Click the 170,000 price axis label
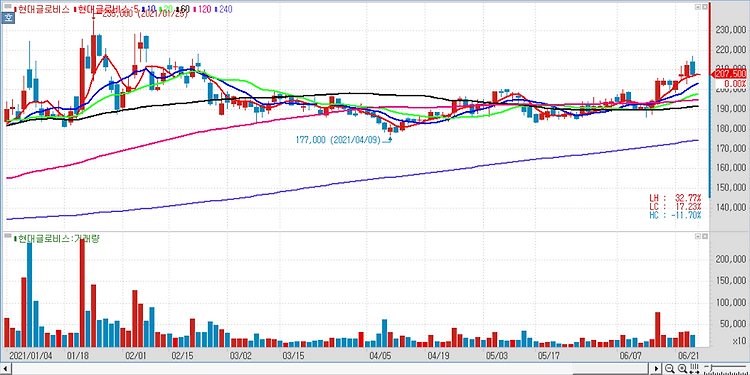The width and height of the screenshot is (750, 375). [x=730, y=148]
